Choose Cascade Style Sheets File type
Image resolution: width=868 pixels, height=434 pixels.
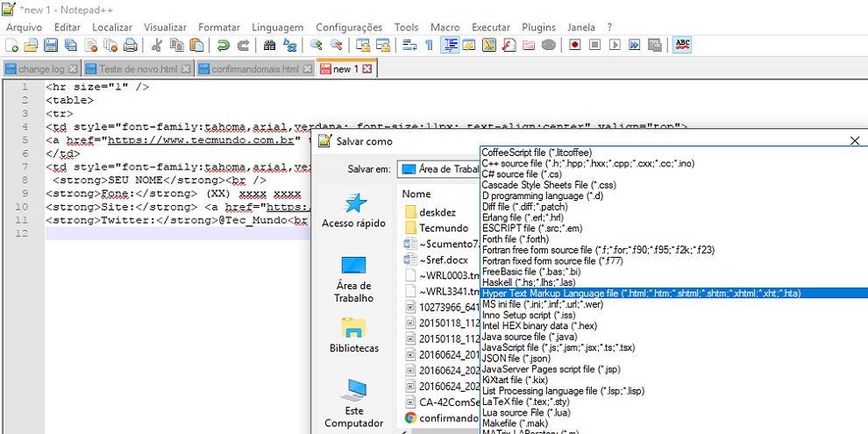(673, 185)
